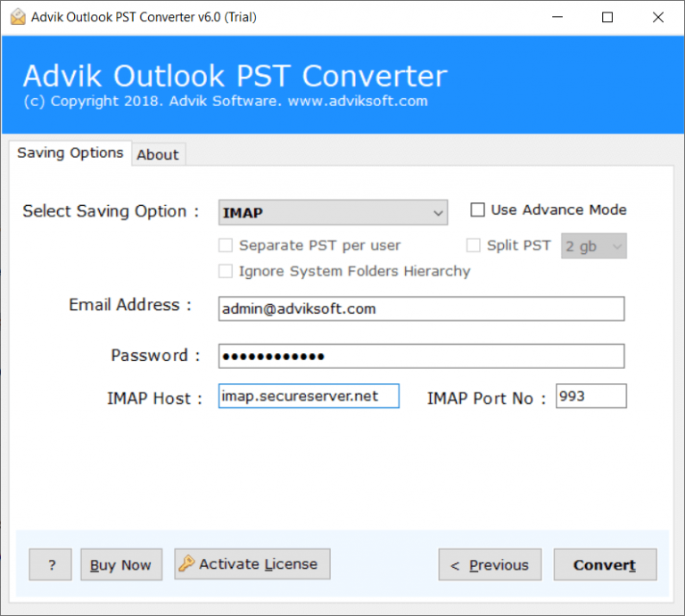
Task: Click the Email Address label
Action: [x=130, y=305]
